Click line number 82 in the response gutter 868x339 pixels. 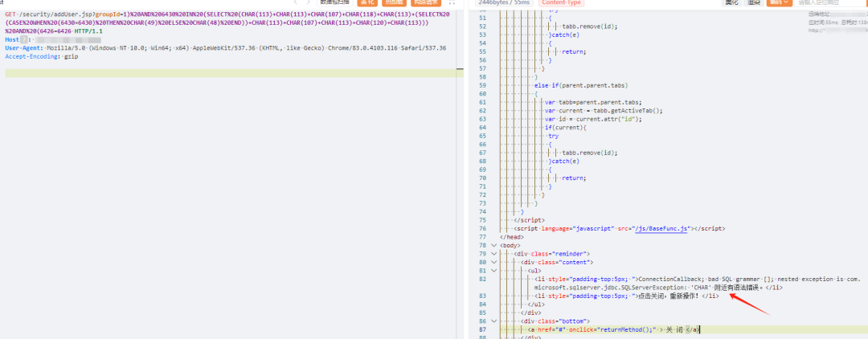point(483,280)
